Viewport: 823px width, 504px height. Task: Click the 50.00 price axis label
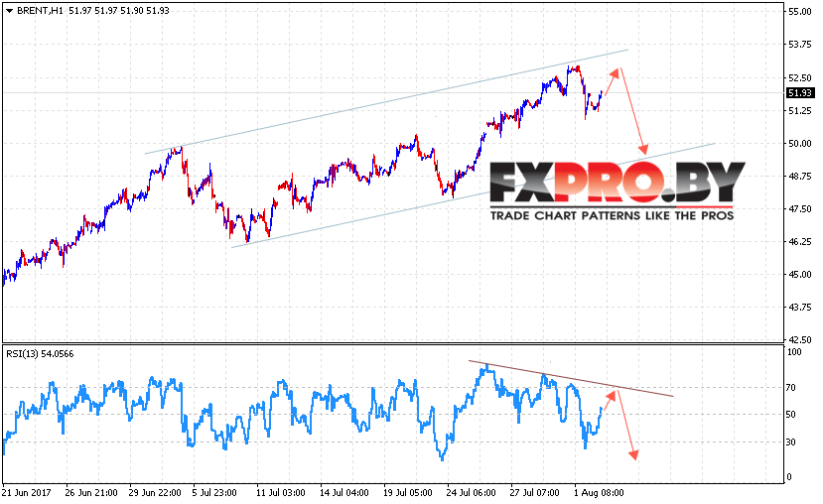pos(800,144)
